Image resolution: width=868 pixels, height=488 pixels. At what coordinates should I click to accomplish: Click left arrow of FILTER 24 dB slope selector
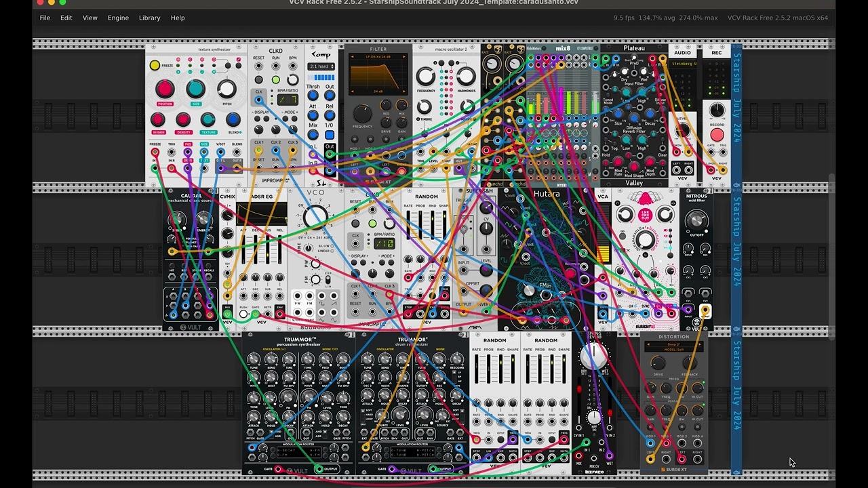[351, 91]
